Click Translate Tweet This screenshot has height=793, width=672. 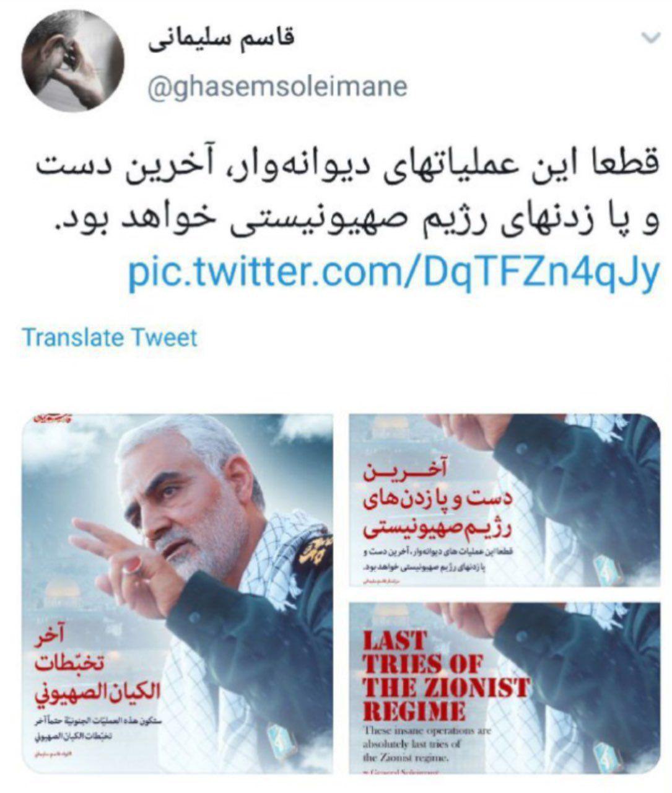[x=110, y=338]
